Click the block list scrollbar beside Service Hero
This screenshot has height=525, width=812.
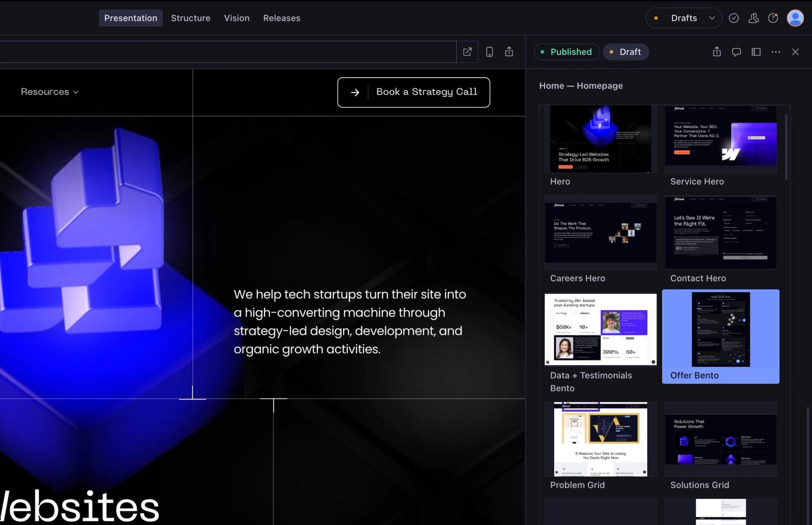coord(786,147)
